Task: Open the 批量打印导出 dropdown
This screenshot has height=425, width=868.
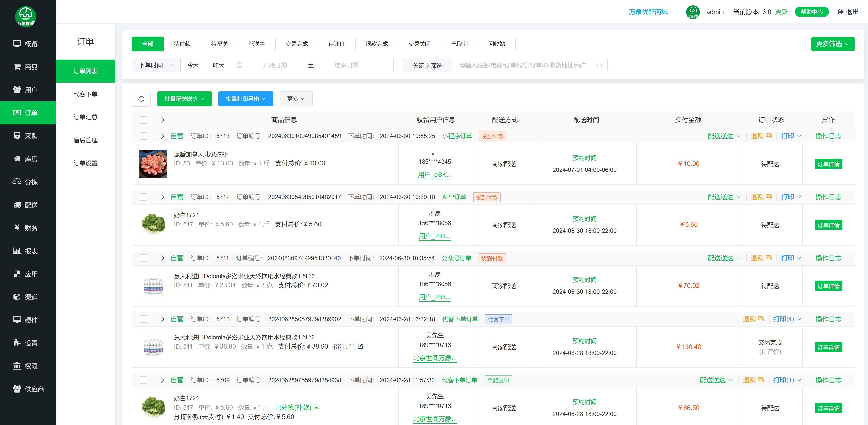Action: [x=246, y=99]
